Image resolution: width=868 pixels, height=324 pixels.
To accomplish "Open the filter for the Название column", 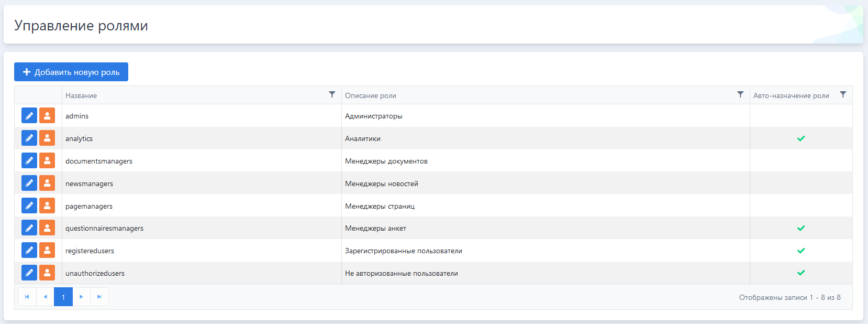I will point(332,95).
